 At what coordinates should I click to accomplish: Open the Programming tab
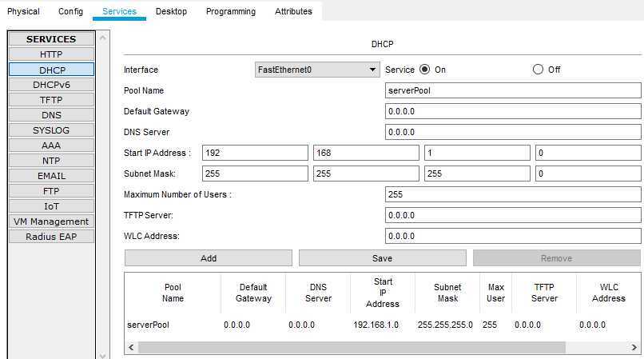231,11
